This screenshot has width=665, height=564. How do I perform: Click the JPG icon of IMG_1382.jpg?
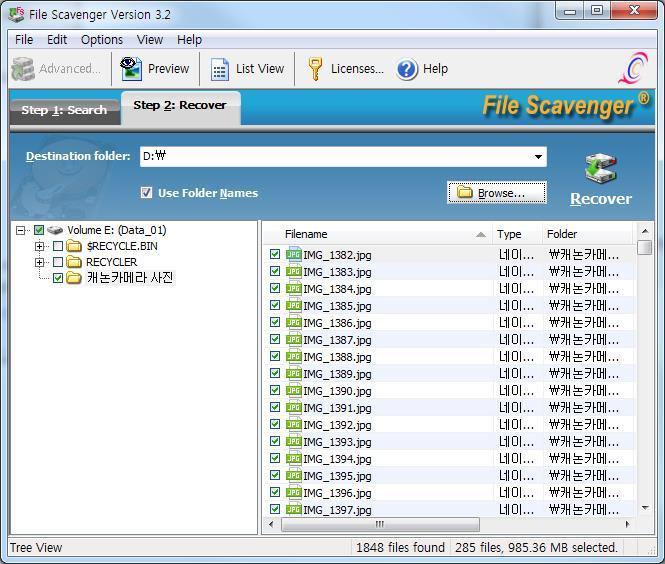293,254
